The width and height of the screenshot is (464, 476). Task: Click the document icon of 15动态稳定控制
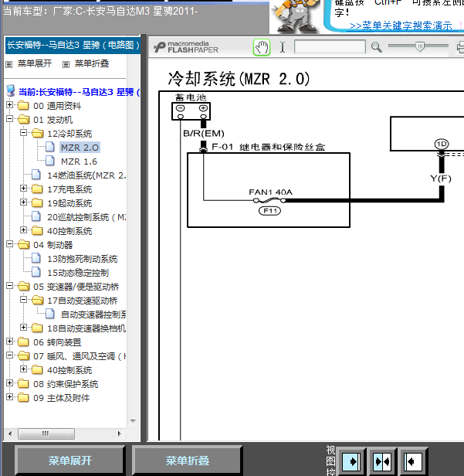[x=36, y=272]
